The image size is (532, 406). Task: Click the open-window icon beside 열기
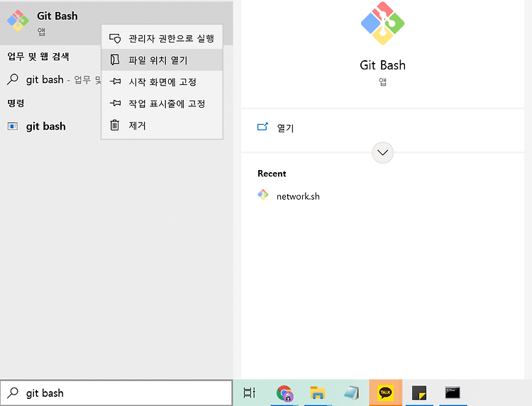(262, 127)
